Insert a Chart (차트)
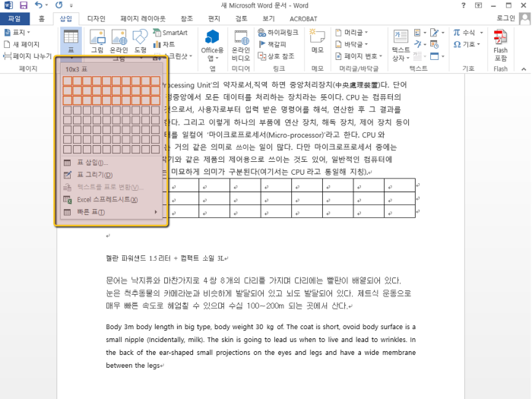Viewport: 532px width, 399px height. 164,44
